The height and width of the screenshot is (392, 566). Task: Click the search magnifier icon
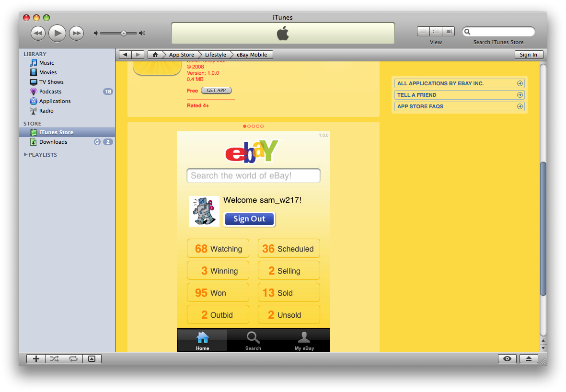click(x=467, y=32)
